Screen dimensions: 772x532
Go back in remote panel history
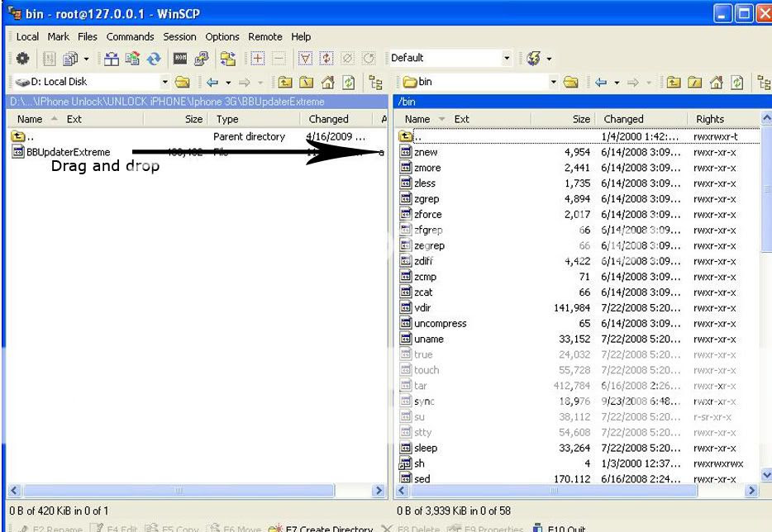pos(601,82)
